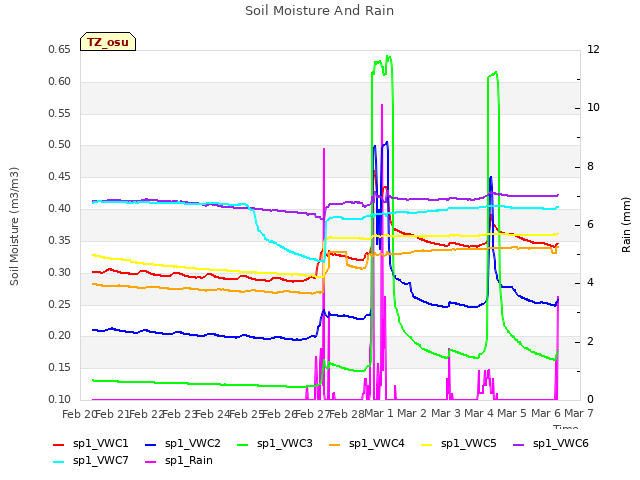Click the Mar 5 date tick label
The height and width of the screenshot is (480, 640).
(512, 414)
